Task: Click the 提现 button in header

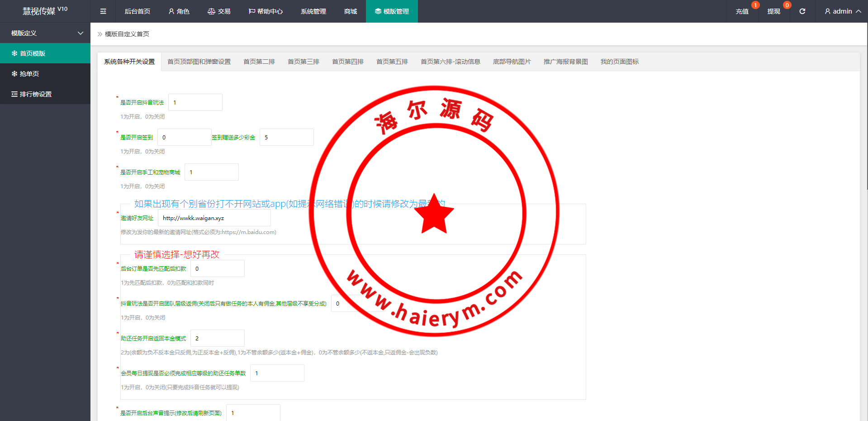Action: [x=773, y=11]
